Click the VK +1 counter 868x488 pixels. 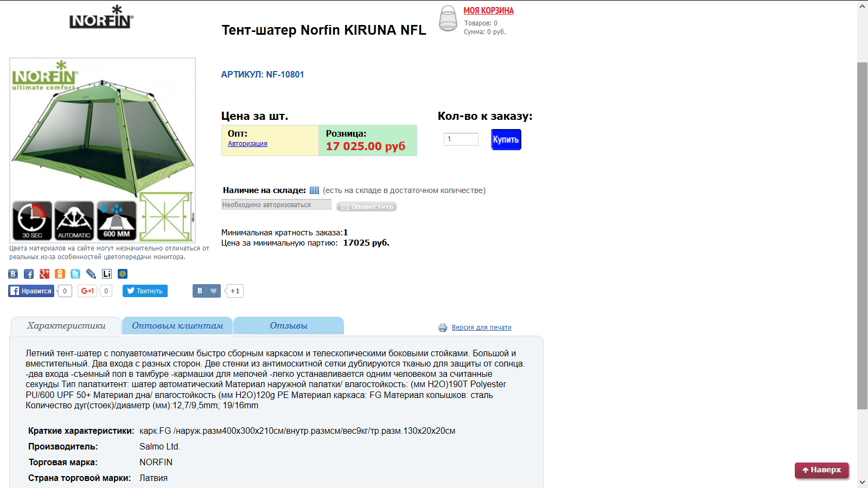point(235,291)
